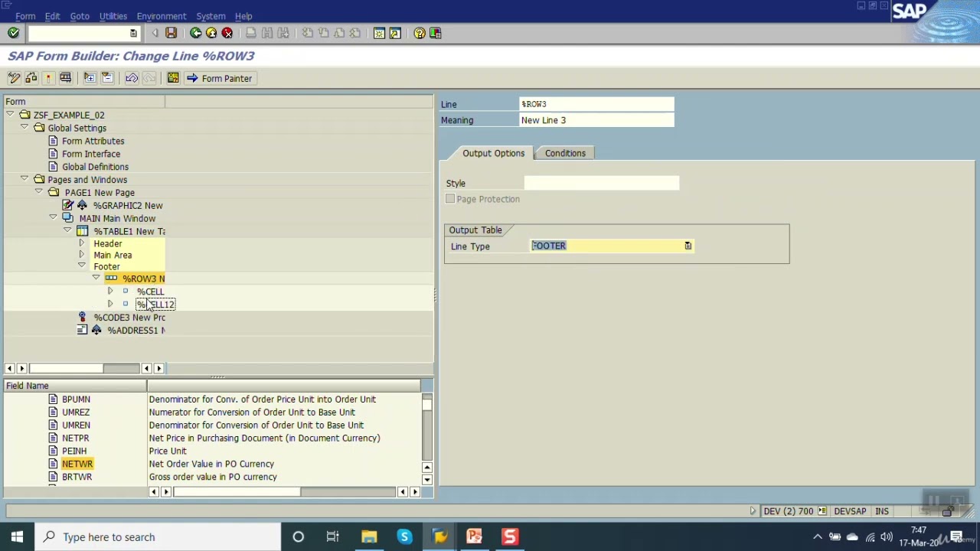Click the Save diskette icon
Screen dimensions: 980x551
coord(171,33)
